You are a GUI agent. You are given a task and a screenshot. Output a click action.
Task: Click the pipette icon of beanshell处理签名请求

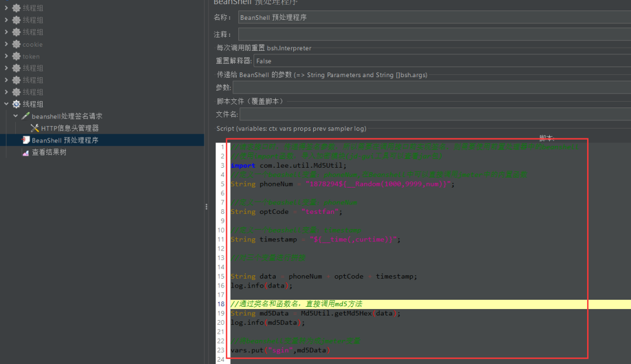coord(26,116)
